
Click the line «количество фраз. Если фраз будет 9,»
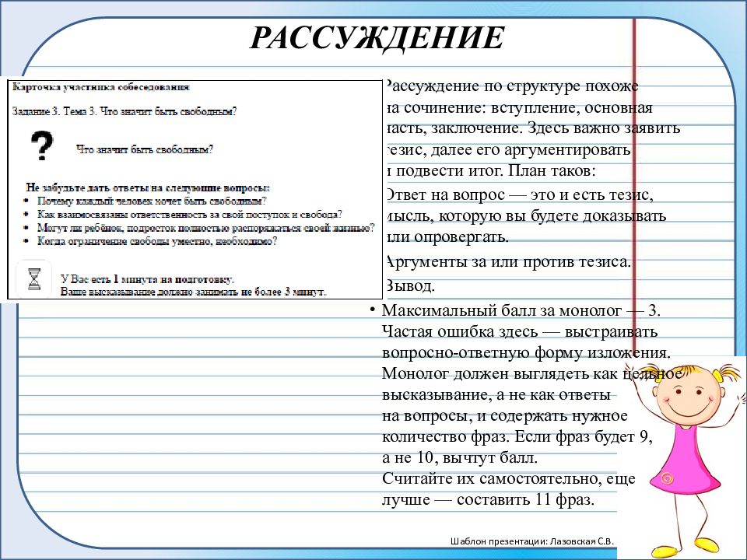pos(517,436)
